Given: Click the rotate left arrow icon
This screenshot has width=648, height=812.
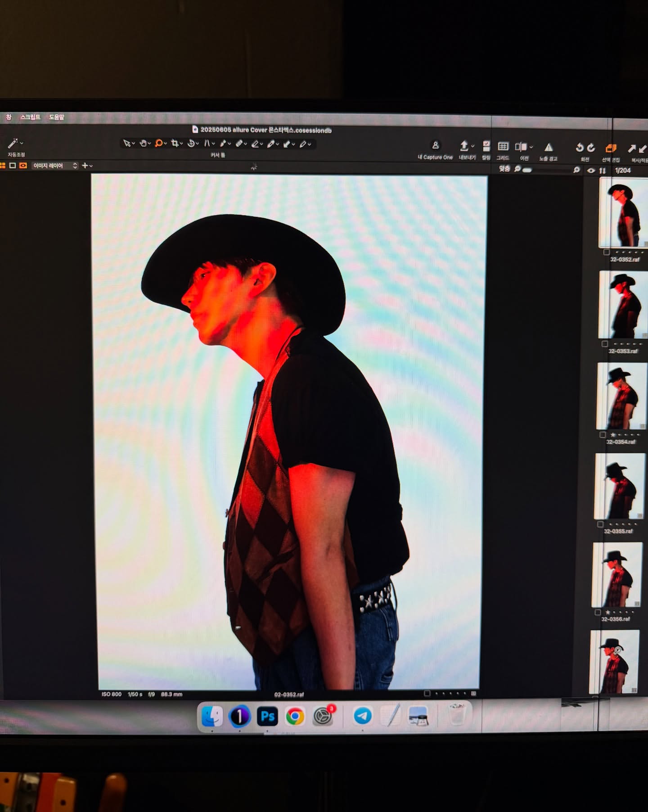Looking at the screenshot, I should point(580,148).
